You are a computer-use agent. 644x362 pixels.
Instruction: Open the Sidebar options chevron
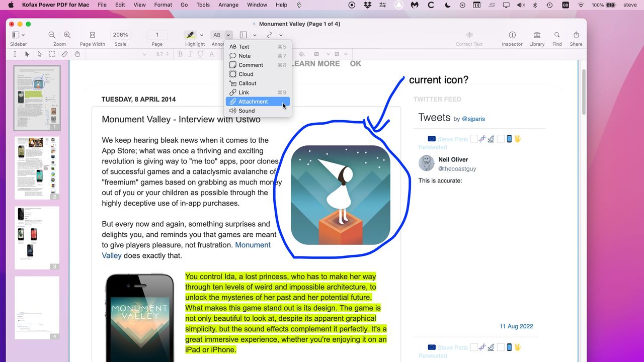pos(23,35)
